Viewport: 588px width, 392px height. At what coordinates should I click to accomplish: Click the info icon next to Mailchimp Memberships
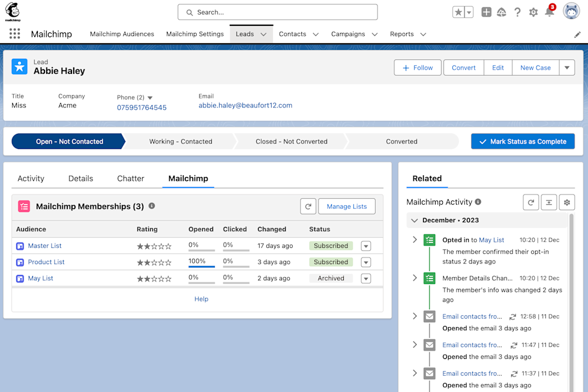tap(152, 206)
